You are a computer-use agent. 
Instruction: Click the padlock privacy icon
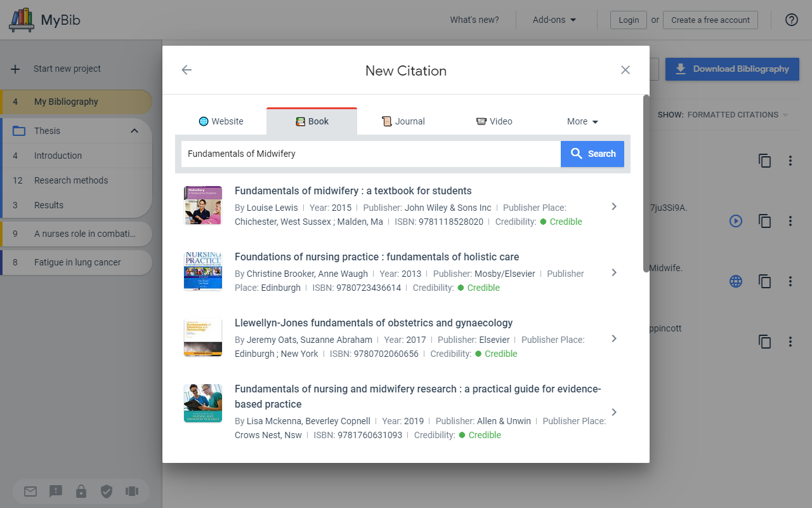point(81,491)
